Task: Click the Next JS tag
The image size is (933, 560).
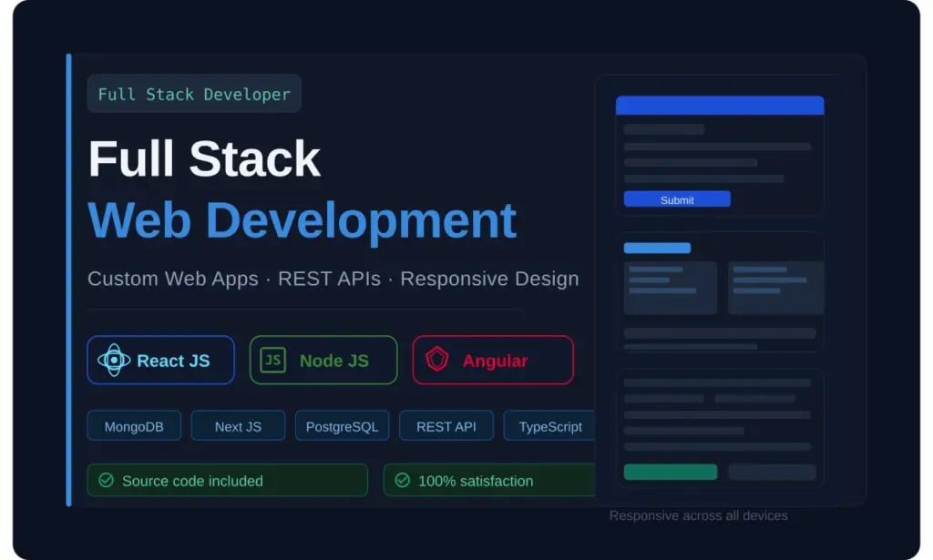Action: (238, 426)
